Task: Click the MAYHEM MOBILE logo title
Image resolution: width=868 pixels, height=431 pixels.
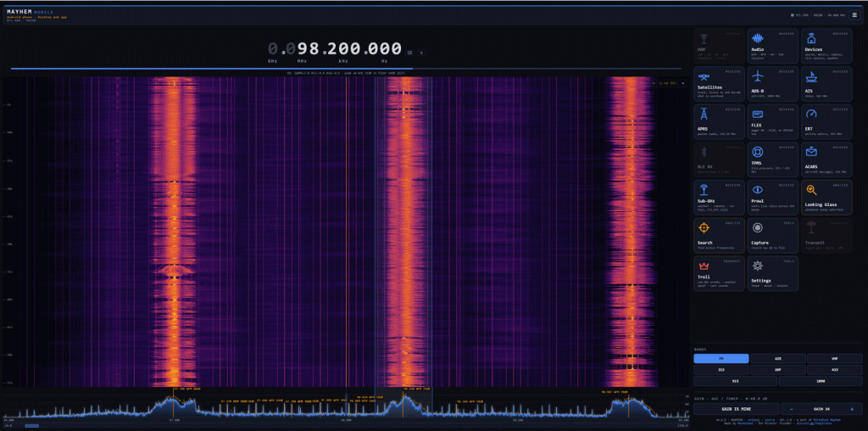Action: coord(30,12)
